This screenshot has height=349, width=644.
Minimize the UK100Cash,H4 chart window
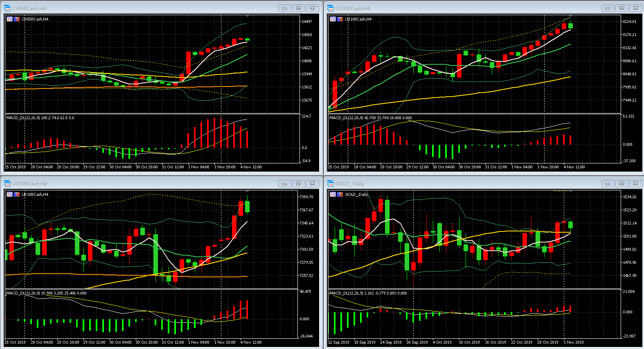pos(285,184)
